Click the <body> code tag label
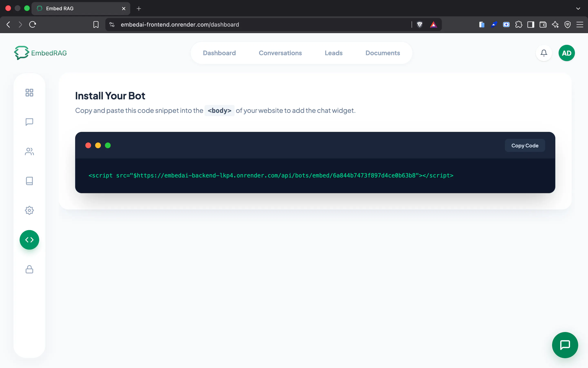Image resolution: width=588 pixels, height=368 pixels. coord(219,110)
